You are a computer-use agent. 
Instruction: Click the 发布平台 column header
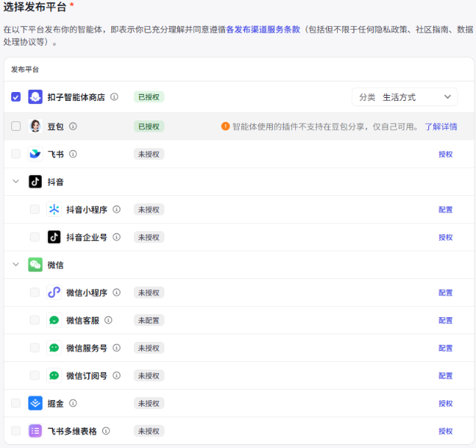tap(25, 70)
